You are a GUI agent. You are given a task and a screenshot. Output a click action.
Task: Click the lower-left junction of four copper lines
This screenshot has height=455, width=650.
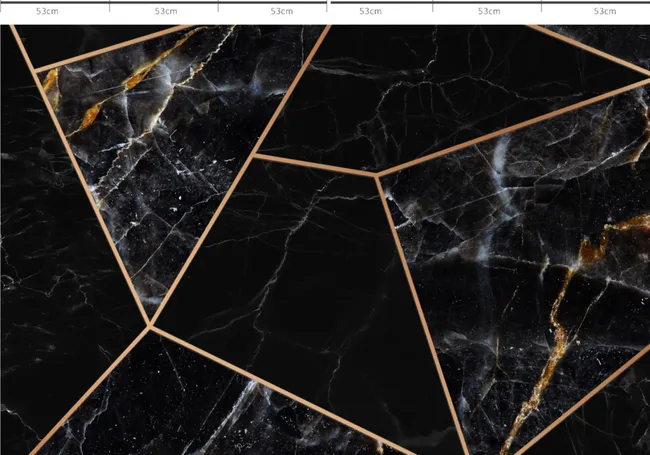(149, 327)
